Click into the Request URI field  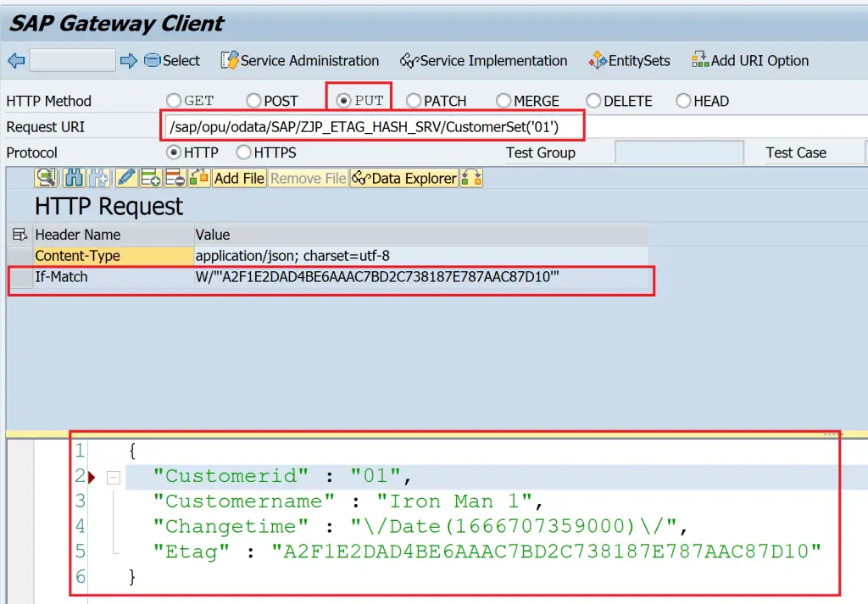pyautogui.click(x=509, y=127)
